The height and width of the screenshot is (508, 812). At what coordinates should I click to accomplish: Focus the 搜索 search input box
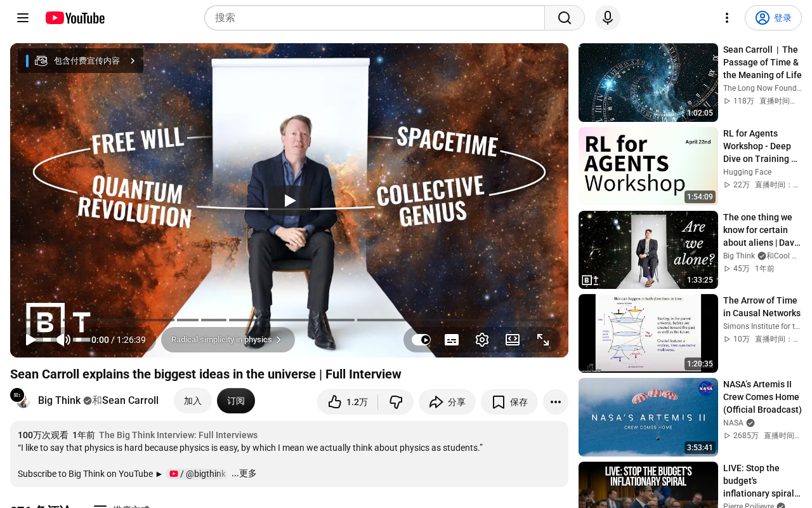[374, 18]
